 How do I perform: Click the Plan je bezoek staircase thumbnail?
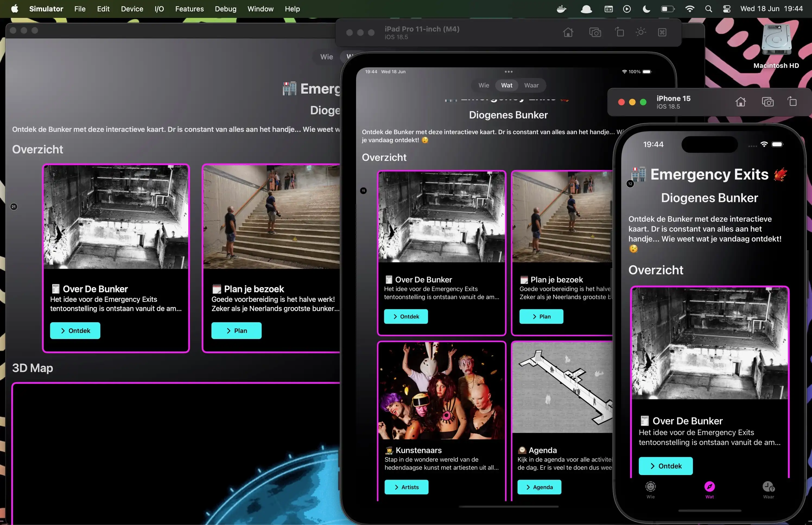coord(271,217)
